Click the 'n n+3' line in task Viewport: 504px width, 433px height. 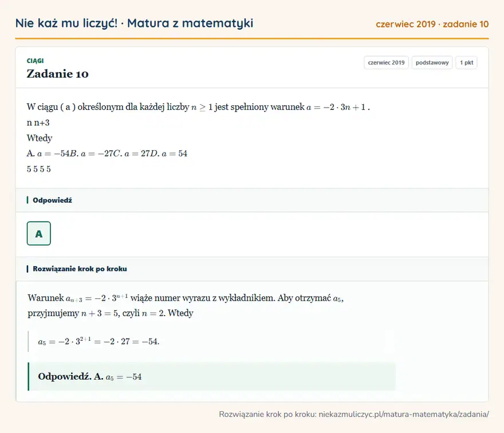(x=38, y=123)
